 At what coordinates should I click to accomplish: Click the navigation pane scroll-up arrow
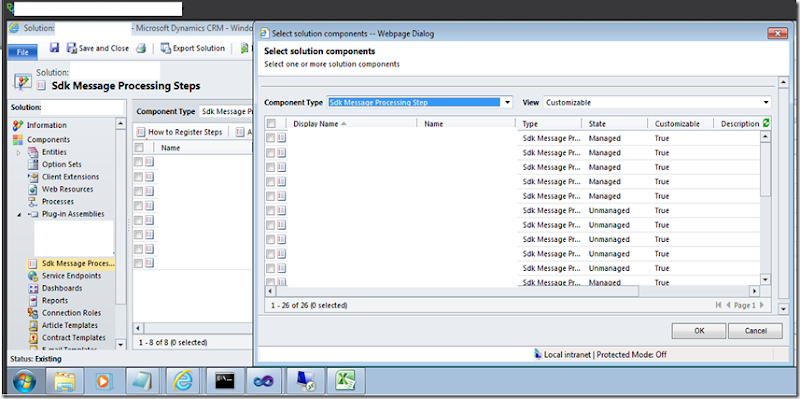[120, 123]
